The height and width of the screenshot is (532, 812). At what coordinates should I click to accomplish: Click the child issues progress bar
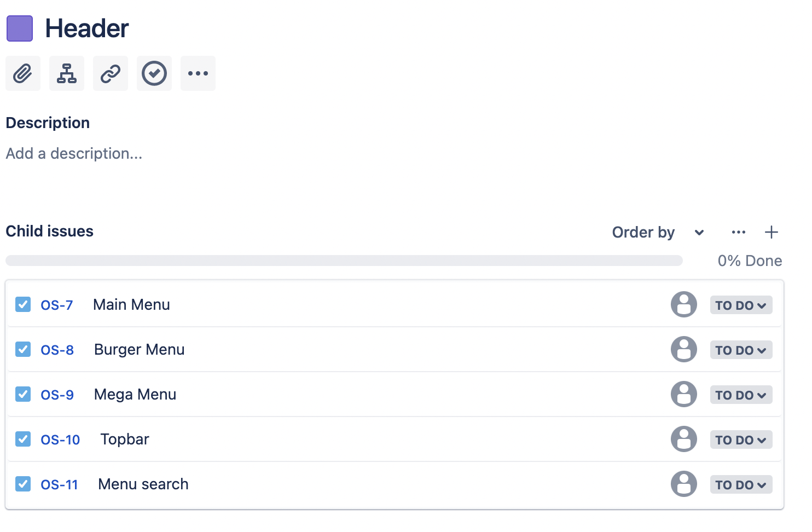[x=344, y=261]
